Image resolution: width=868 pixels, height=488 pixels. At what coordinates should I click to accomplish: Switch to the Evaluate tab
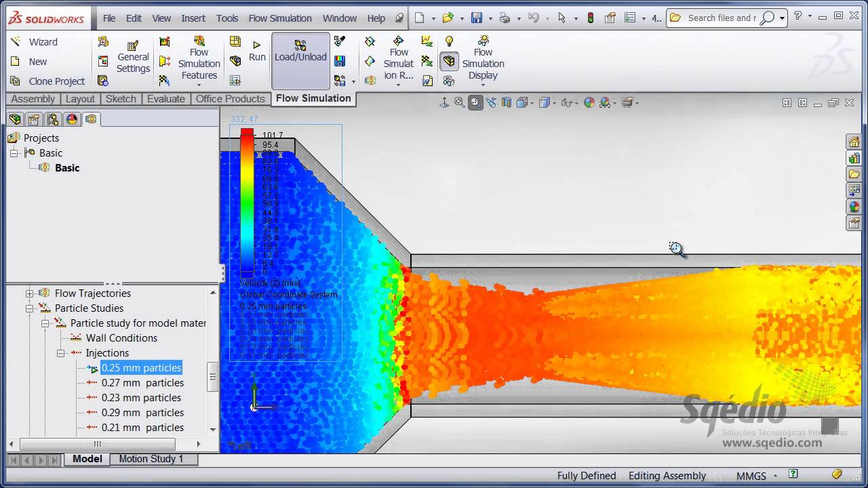[x=166, y=99]
